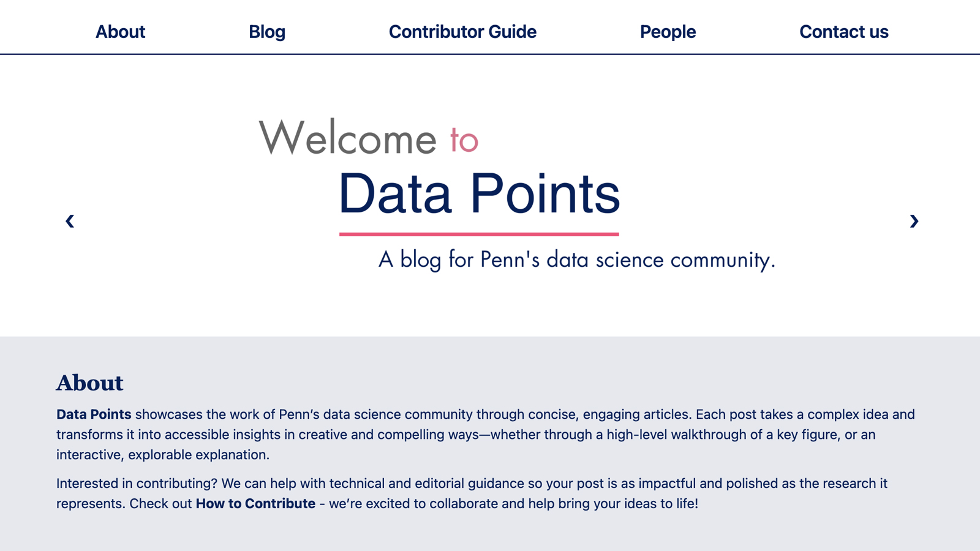The width and height of the screenshot is (980, 551).
Task: Click the "Interested in contributing?" sentence
Action: pos(137,484)
